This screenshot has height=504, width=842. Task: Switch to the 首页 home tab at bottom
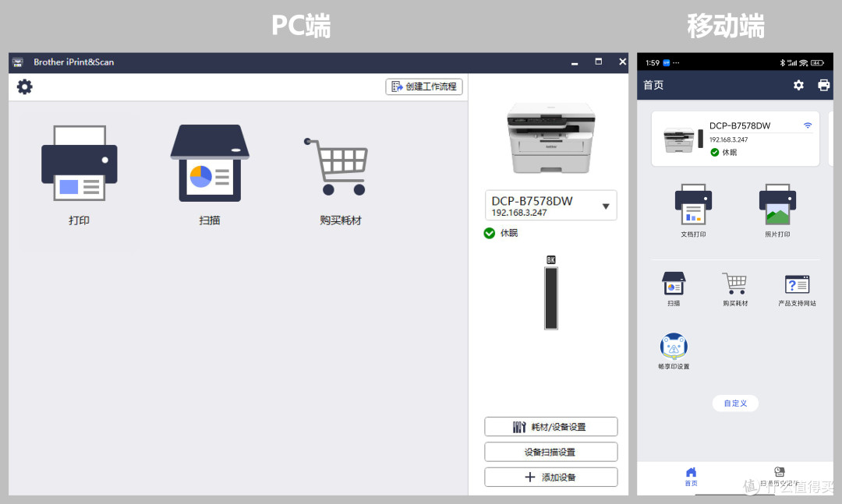(691, 476)
